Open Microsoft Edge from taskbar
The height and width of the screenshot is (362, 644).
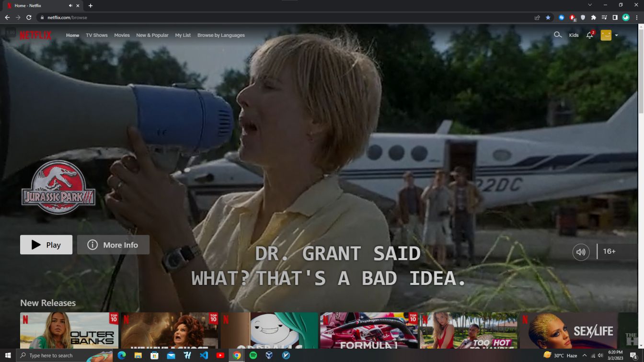[122, 355]
